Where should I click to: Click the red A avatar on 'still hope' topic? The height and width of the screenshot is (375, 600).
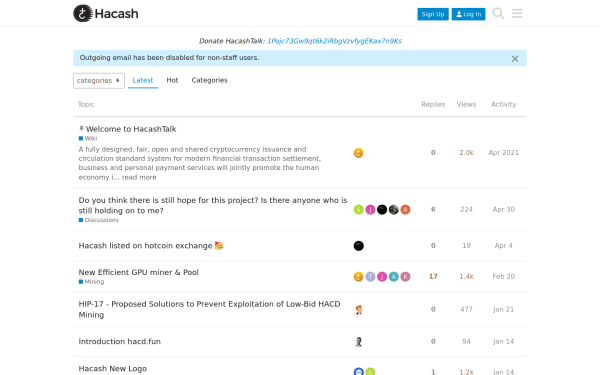(405, 210)
